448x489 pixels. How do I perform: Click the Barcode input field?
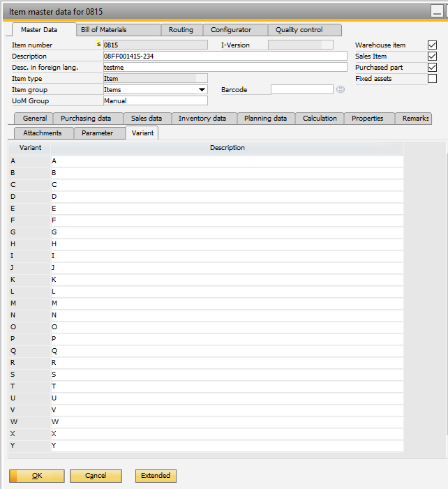[x=301, y=90]
